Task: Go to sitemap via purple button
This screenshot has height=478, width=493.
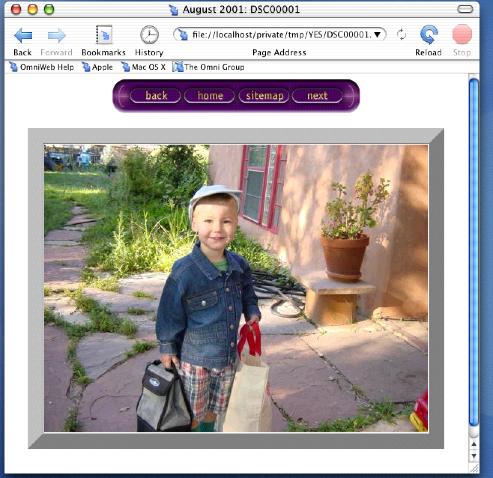Action: tap(264, 96)
